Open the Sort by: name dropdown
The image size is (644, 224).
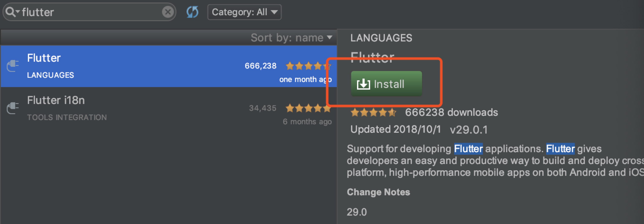pyautogui.click(x=291, y=38)
